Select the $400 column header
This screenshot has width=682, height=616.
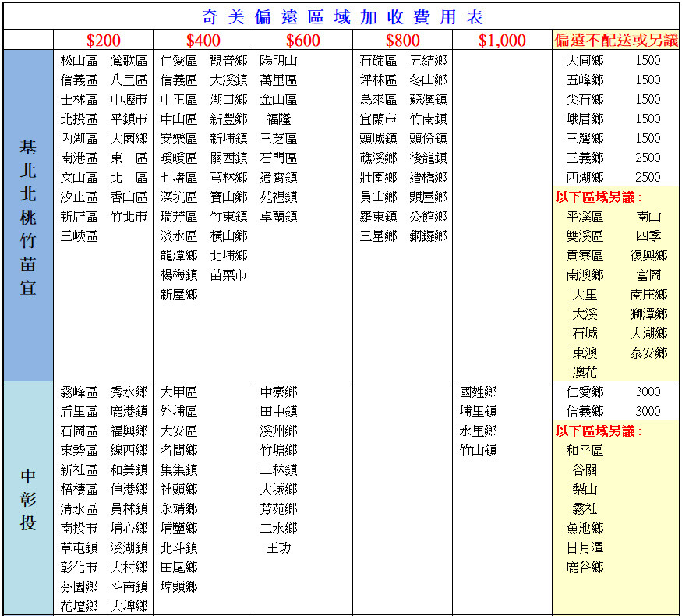pyautogui.click(x=203, y=41)
